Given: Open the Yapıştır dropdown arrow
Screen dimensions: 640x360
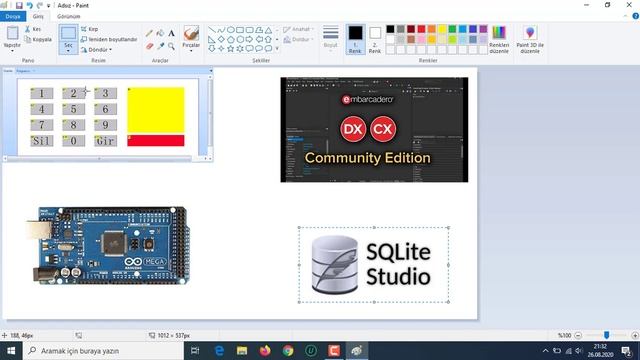Looking at the screenshot, I should click(x=12, y=51).
